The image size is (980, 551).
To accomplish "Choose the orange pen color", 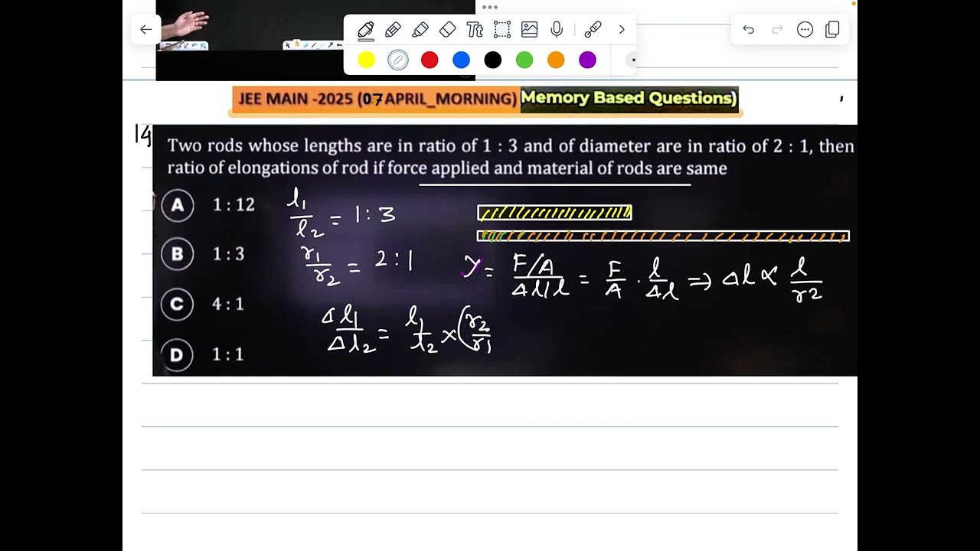I will click(x=556, y=60).
